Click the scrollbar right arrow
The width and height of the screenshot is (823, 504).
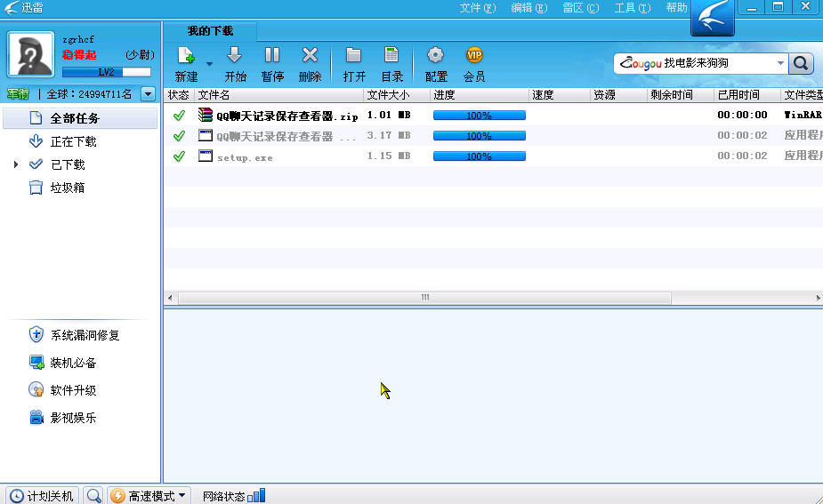coord(818,298)
